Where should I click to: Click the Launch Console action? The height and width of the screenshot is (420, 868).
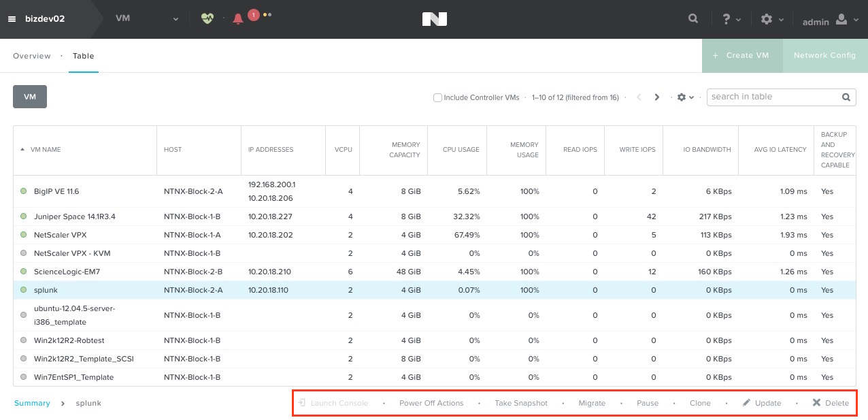click(333, 403)
